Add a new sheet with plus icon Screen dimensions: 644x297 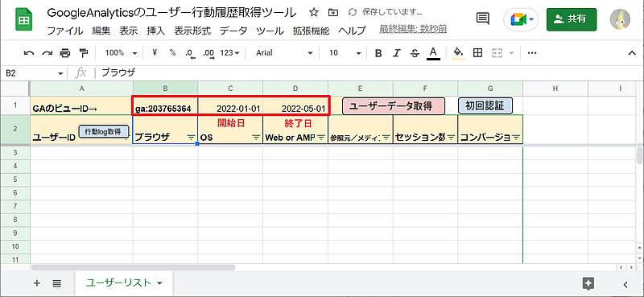point(37,283)
